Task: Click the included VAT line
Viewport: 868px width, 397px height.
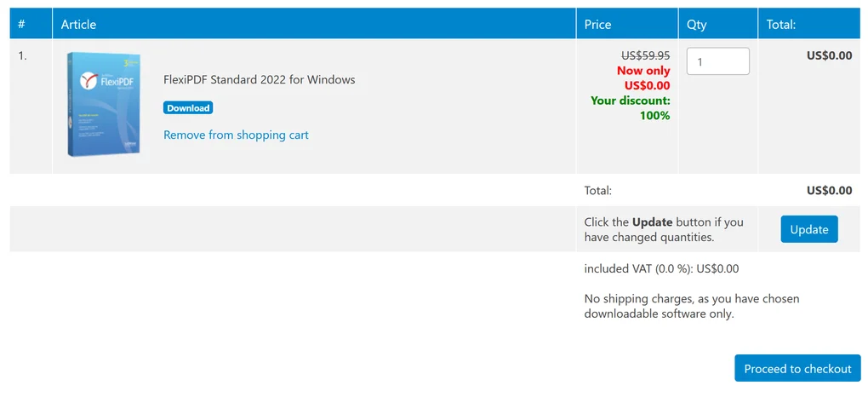Action: click(661, 268)
